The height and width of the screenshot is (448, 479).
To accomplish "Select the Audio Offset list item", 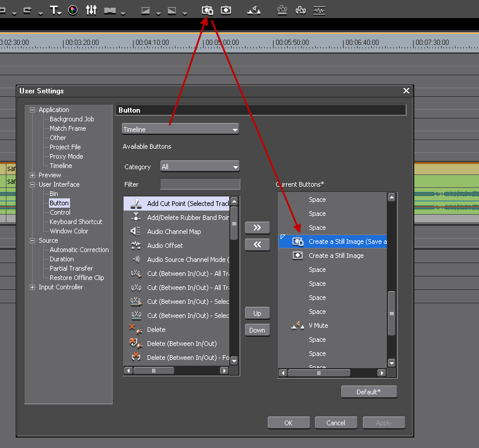I will pos(165,246).
